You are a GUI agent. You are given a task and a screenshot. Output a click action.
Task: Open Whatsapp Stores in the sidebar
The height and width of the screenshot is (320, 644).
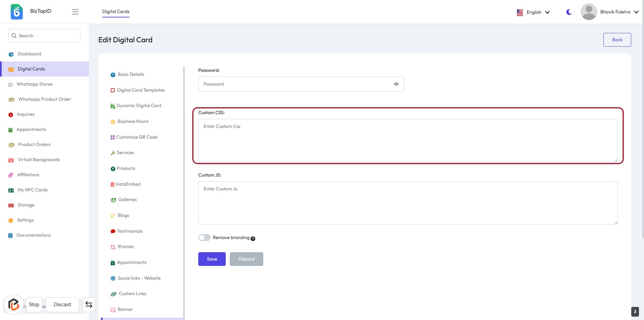pos(35,84)
